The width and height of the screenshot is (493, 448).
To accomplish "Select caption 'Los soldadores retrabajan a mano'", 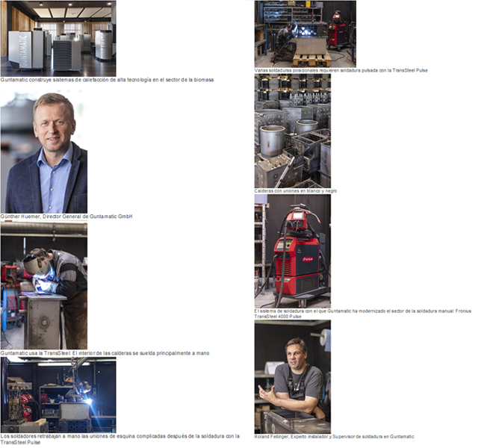I will pos(120,439).
